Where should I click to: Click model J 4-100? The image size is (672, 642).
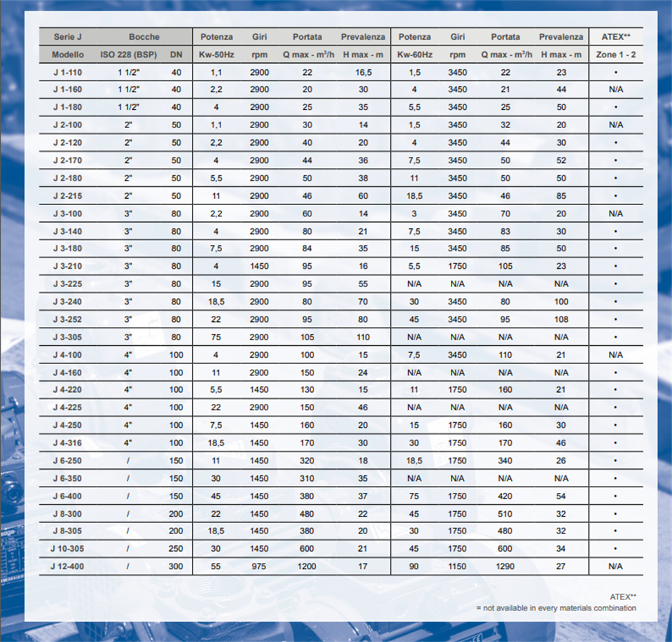click(68, 355)
